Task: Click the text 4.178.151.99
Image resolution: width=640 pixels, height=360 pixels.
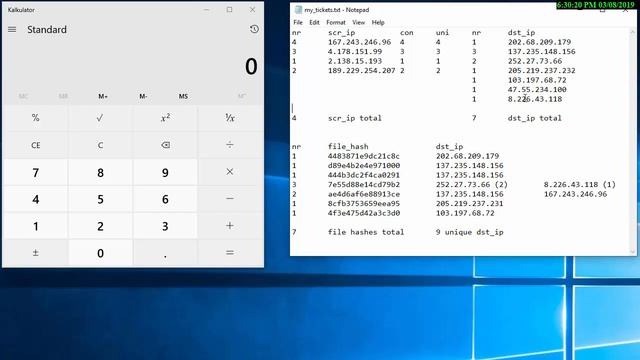Action: (x=355, y=51)
